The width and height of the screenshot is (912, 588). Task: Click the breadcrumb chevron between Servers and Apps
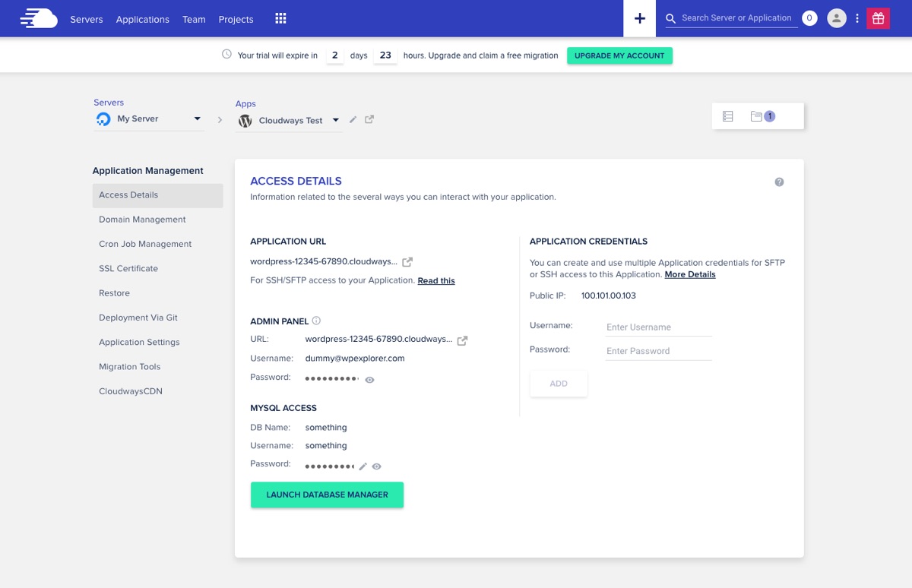220,120
